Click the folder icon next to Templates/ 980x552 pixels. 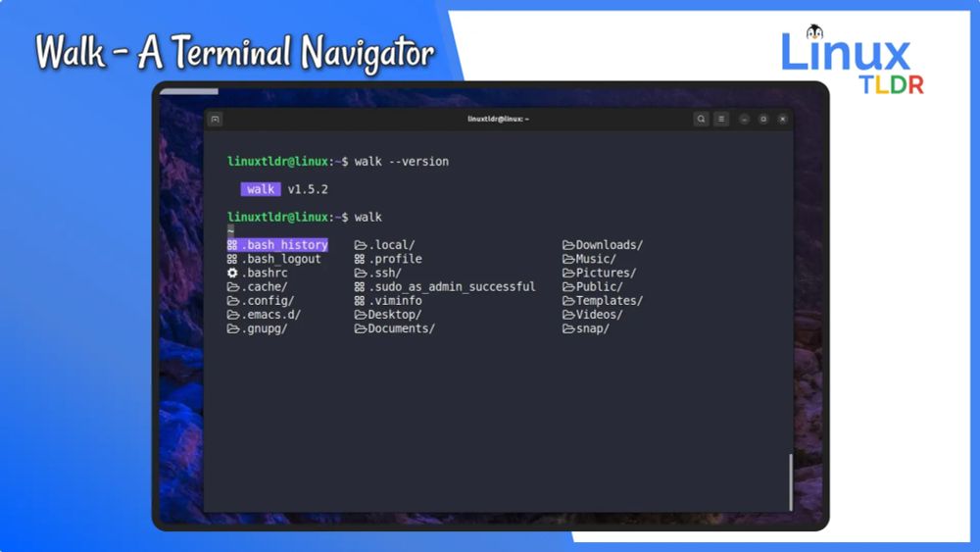[x=568, y=301]
